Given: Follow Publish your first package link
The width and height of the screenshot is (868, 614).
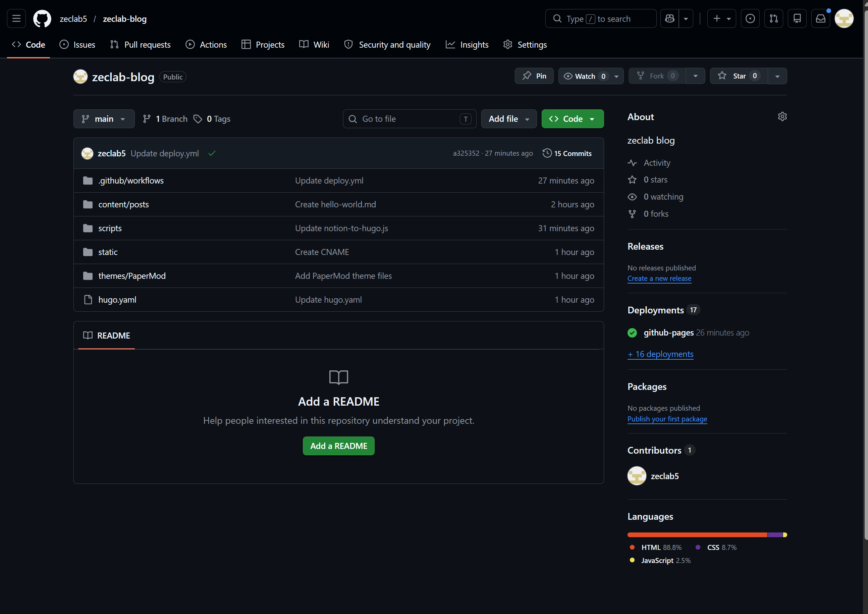Looking at the screenshot, I should (x=667, y=419).
